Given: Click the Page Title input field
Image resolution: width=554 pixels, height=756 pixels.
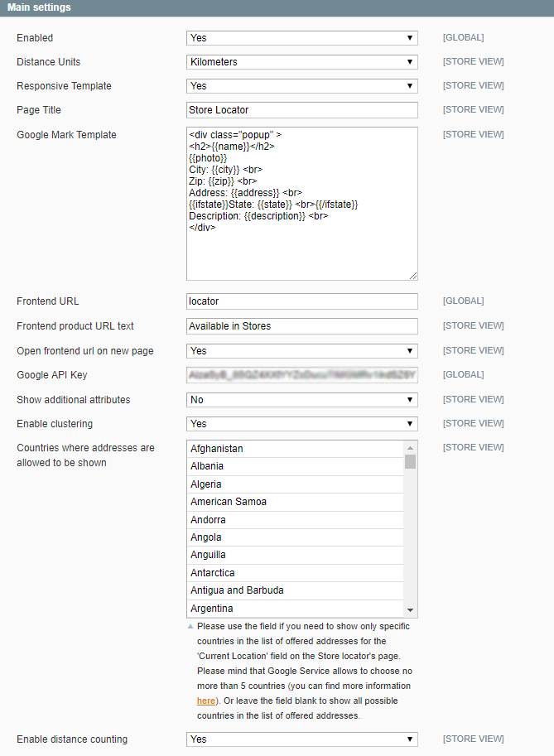Looking at the screenshot, I should tap(301, 110).
